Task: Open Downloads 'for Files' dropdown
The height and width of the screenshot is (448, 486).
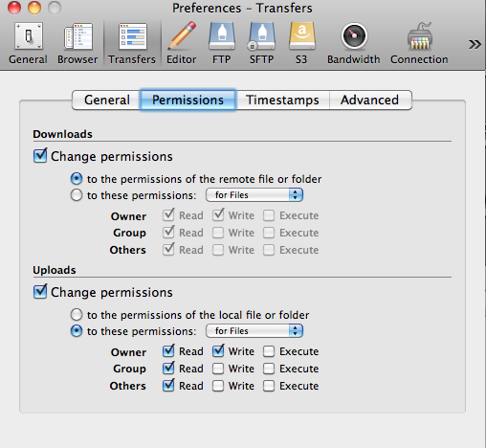Action: tap(254, 194)
